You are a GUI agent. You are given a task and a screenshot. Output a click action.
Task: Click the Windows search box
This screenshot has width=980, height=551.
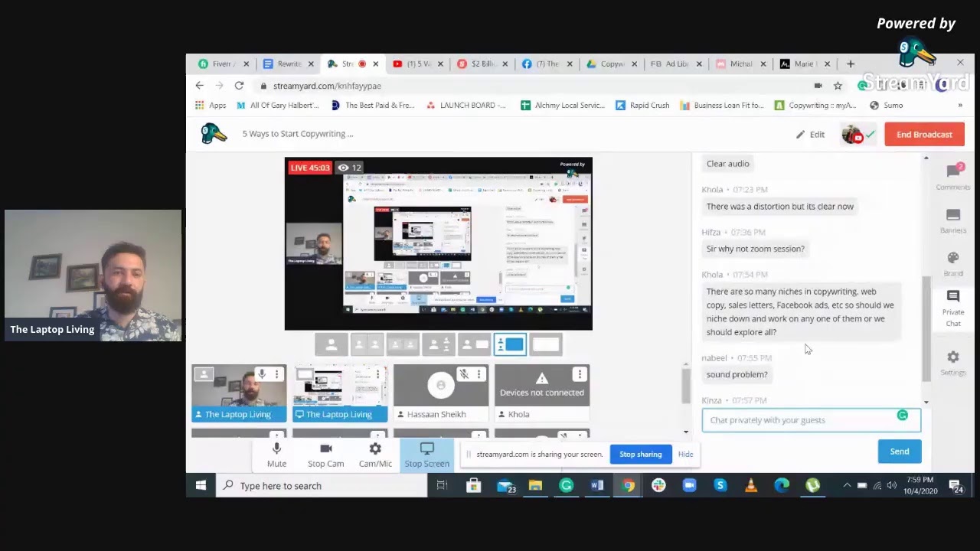coord(322,485)
